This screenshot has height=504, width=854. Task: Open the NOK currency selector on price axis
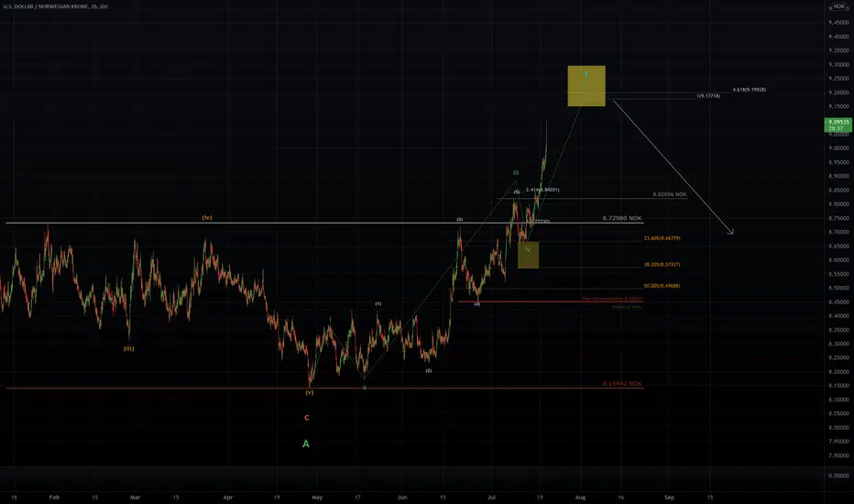point(839,6)
